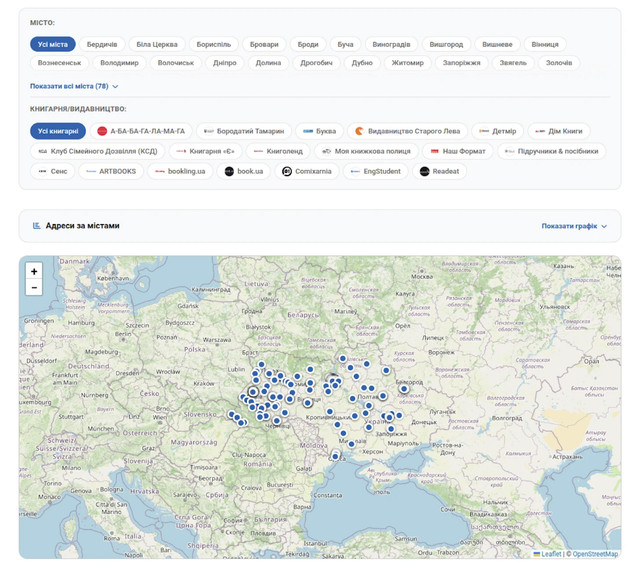The height and width of the screenshot is (573, 640).
Task: Filter by Буква bookstore
Action: (x=319, y=131)
